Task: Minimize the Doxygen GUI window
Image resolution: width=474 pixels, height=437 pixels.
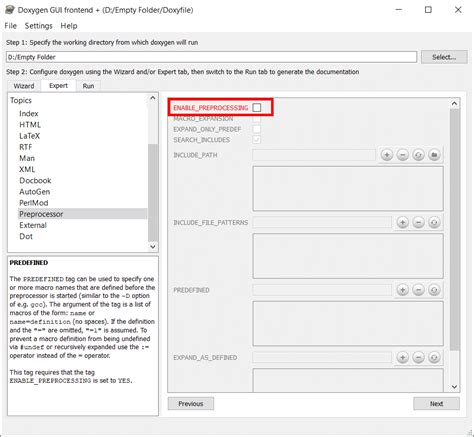Action: [x=398, y=10]
